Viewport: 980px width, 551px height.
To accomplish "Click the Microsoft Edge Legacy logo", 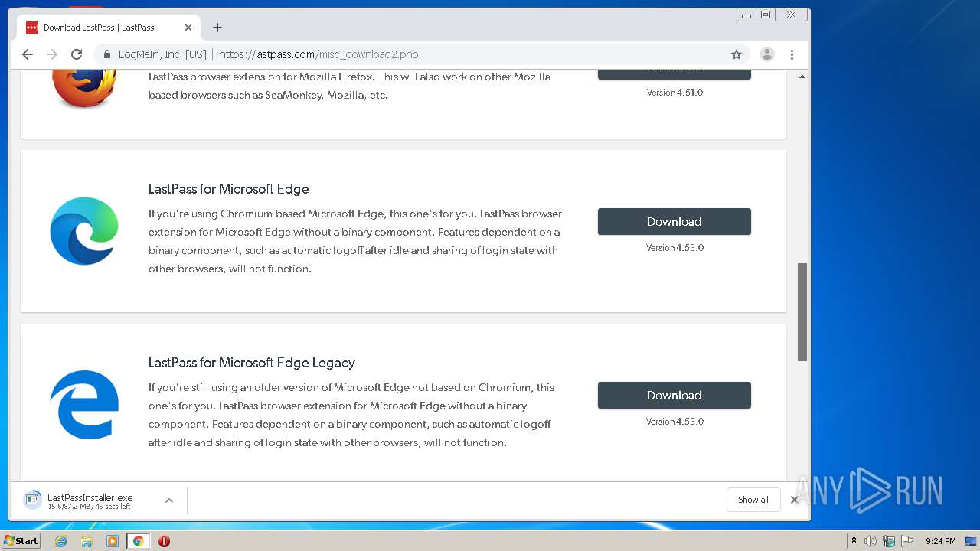I will coord(84,405).
